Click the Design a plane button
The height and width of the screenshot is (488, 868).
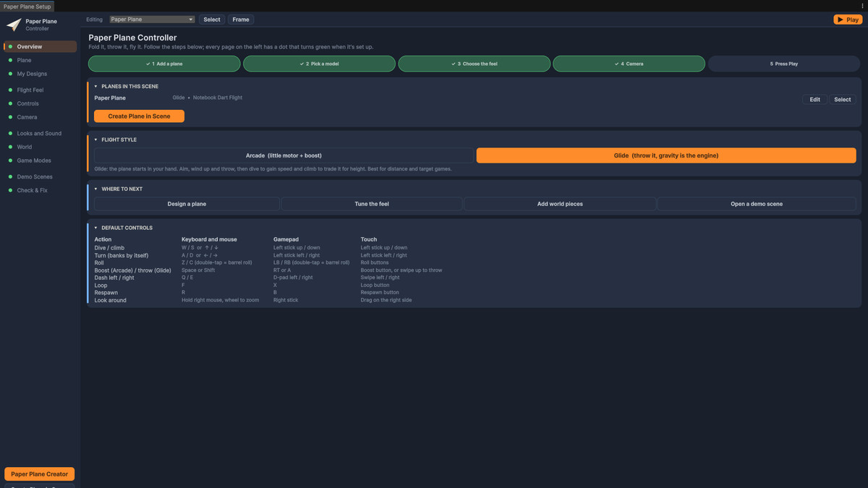point(187,205)
